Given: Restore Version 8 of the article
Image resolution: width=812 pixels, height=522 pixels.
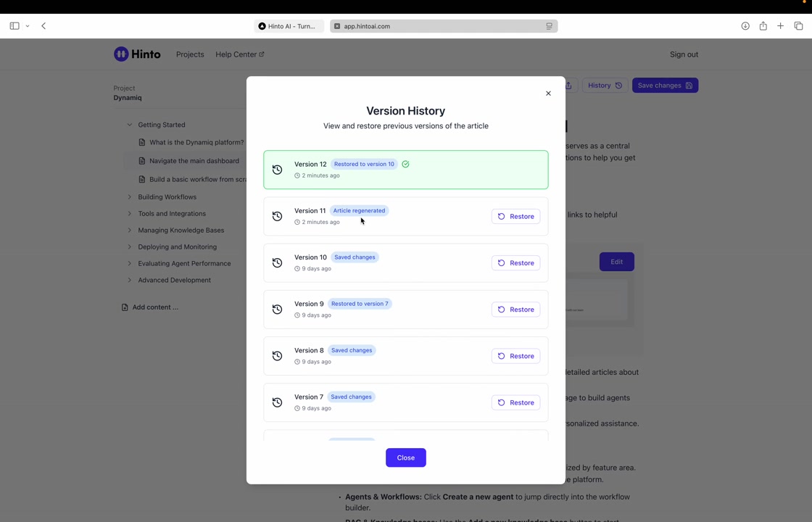Looking at the screenshot, I should click(515, 356).
